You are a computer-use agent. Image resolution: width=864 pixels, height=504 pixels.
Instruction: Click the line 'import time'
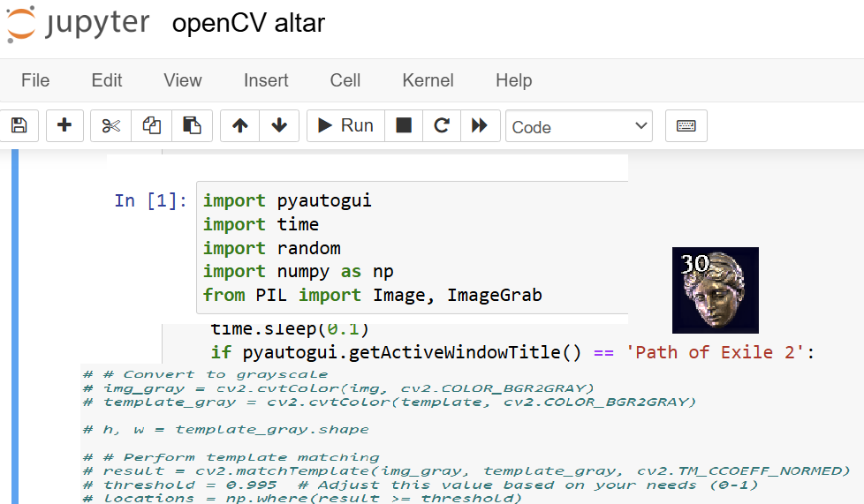click(261, 224)
